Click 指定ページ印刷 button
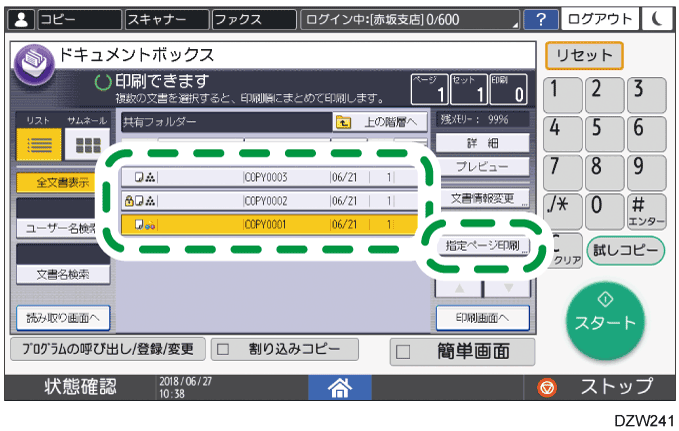 [x=482, y=246]
